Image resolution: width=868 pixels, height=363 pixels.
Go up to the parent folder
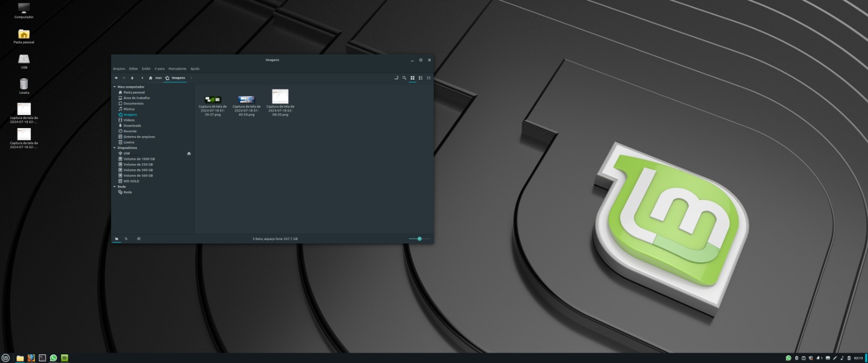[x=132, y=78]
